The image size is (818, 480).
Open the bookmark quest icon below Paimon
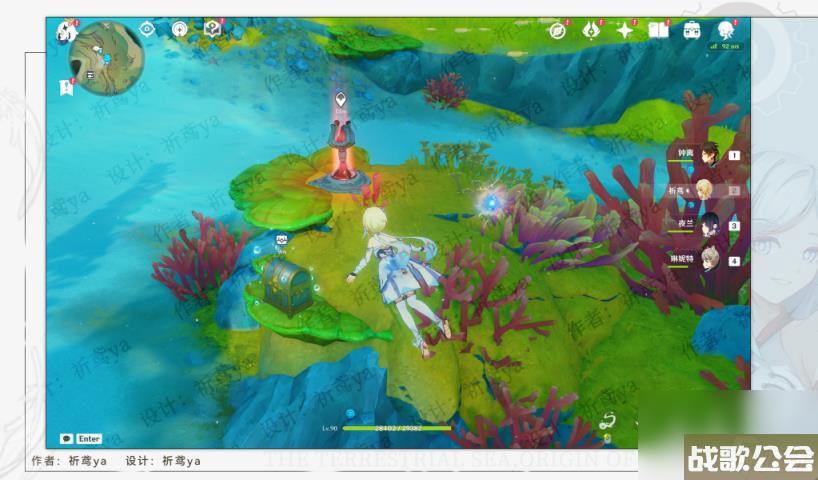(x=66, y=88)
